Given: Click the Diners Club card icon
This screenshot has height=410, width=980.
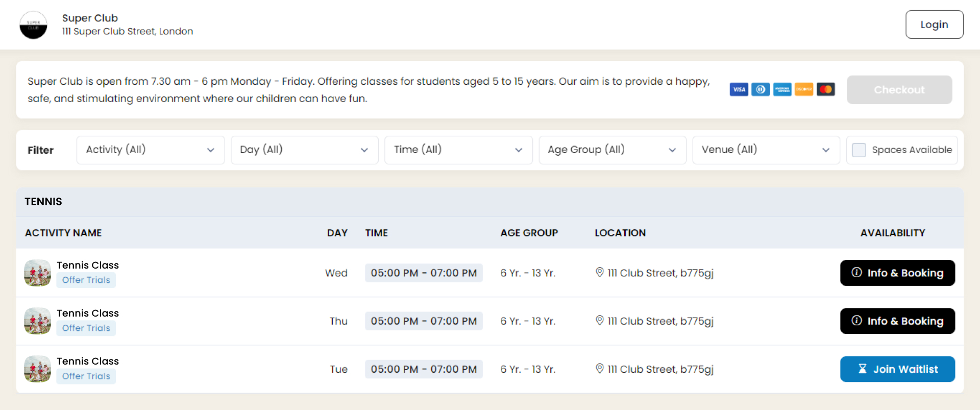Looking at the screenshot, I should click(x=761, y=89).
